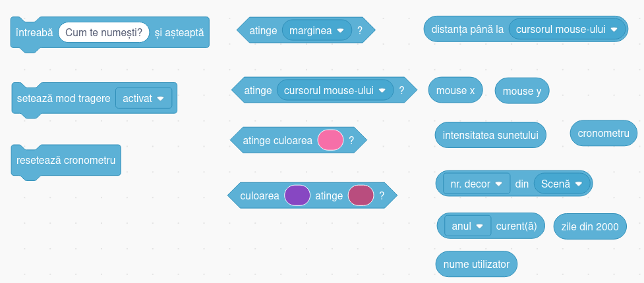Screen dimensions: 644x283
Task: Open 'cursorul mouse-ului' dropdown in distance block
Action: [567, 30]
